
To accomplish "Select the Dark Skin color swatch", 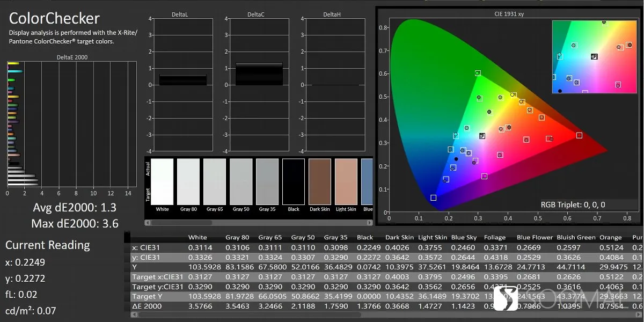I will pyautogui.click(x=320, y=181).
